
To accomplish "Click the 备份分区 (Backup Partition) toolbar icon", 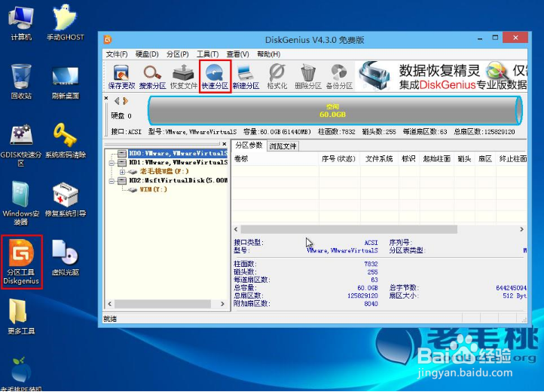I will (x=339, y=77).
